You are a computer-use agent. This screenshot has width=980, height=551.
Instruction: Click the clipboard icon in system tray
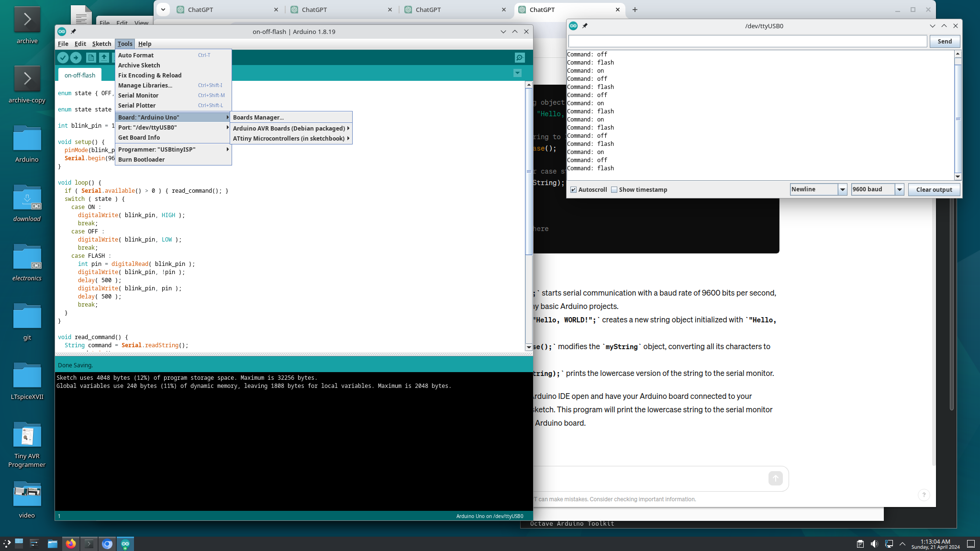click(860, 544)
